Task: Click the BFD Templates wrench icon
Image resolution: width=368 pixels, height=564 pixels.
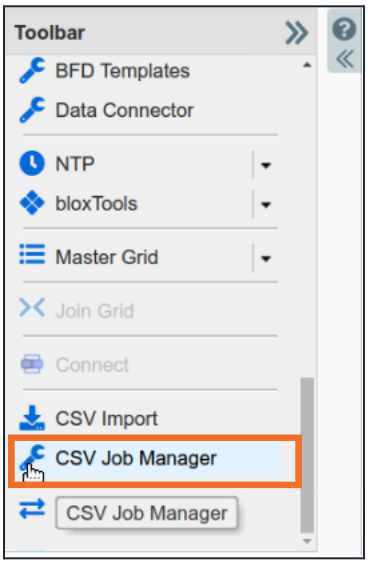Action: coord(32,70)
